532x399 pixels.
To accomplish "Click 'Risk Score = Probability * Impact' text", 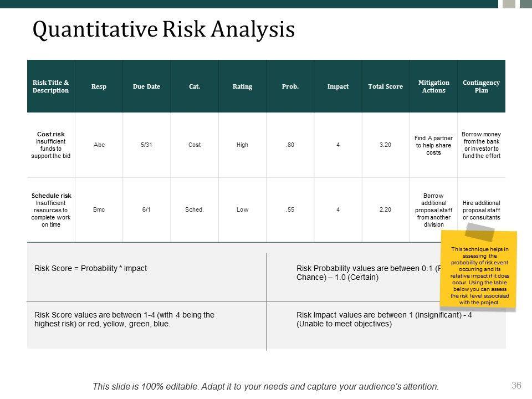I will (x=91, y=269).
